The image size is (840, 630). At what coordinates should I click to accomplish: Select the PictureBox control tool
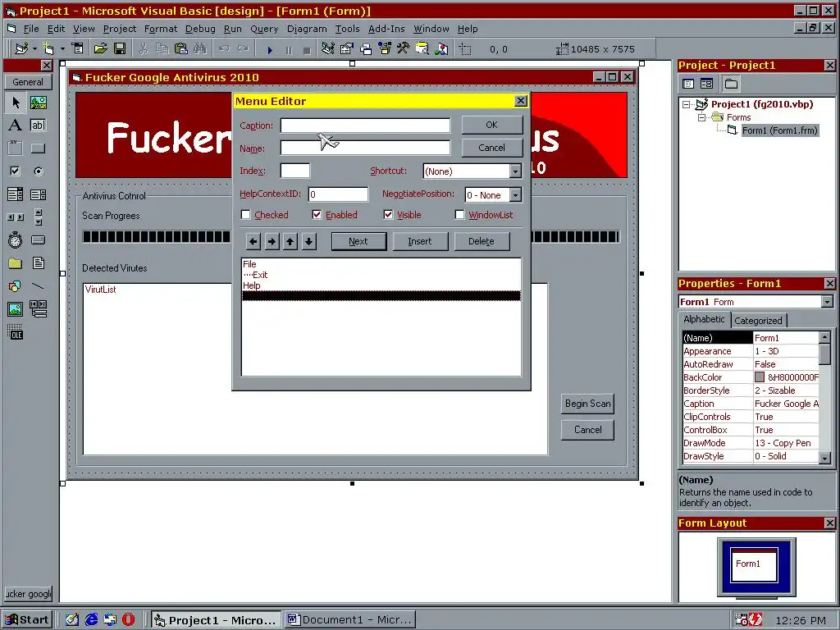click(38, 103)
